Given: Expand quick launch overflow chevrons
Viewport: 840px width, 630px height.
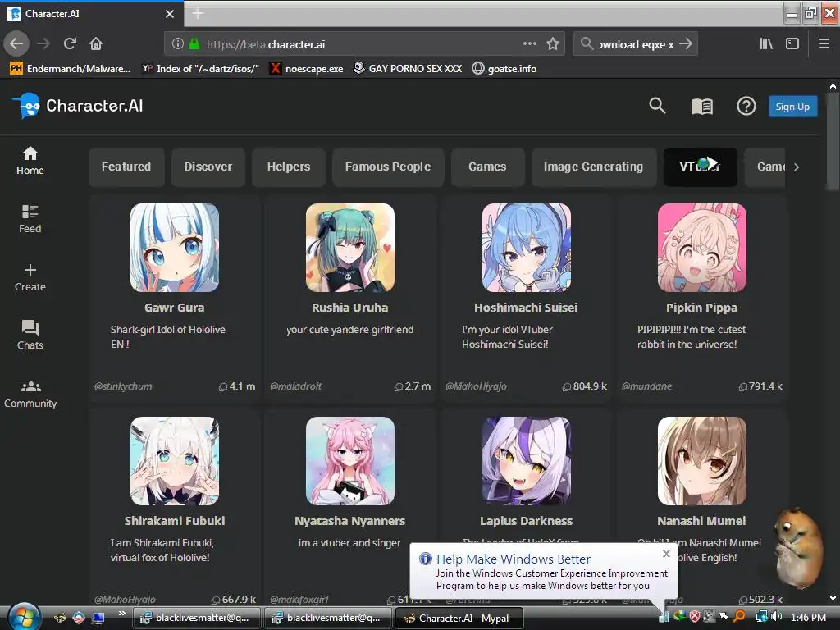Looking at the screenshot, I should click(122, 613).
